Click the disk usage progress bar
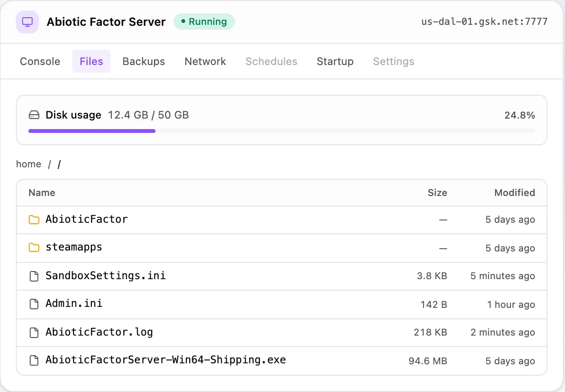This screenshot has width=565, height=392. pyautogui.click(x=282, y=131)
